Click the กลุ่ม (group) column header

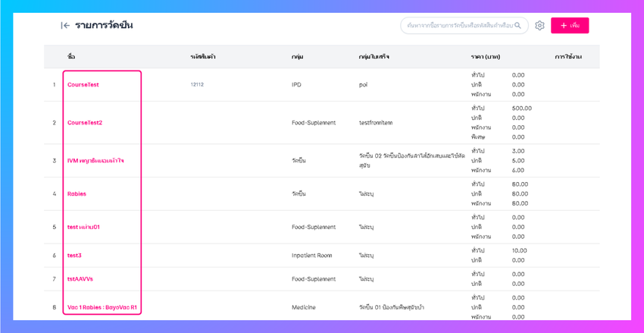click(297, 57)
